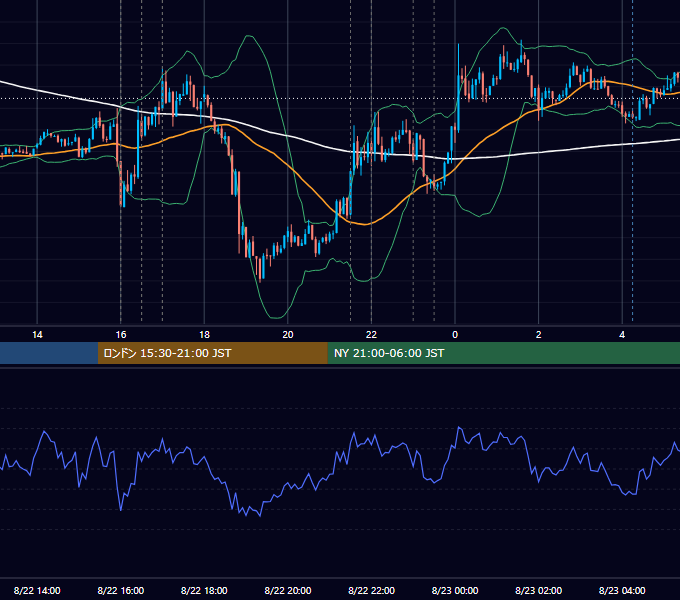Click the 8/22 14:00 date label
This screenshot has height=600, width=680.
pos(37,590)
